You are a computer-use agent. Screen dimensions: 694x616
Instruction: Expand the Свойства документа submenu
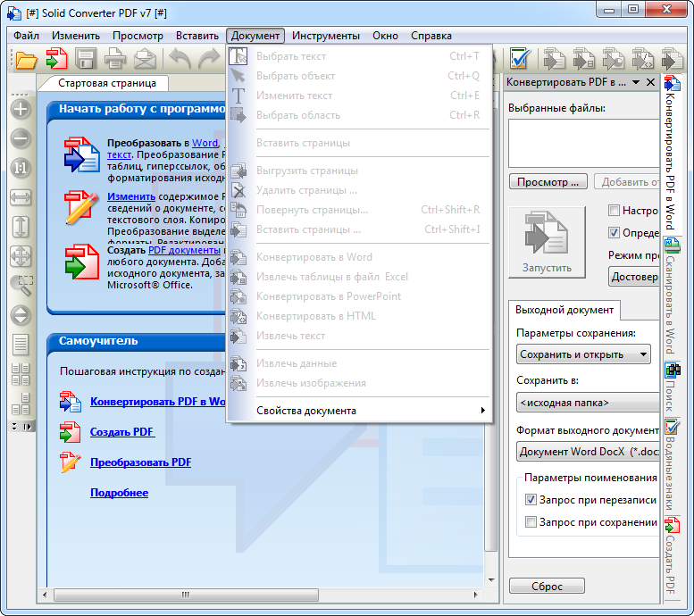pyautogui.click(x=359, y=411)
